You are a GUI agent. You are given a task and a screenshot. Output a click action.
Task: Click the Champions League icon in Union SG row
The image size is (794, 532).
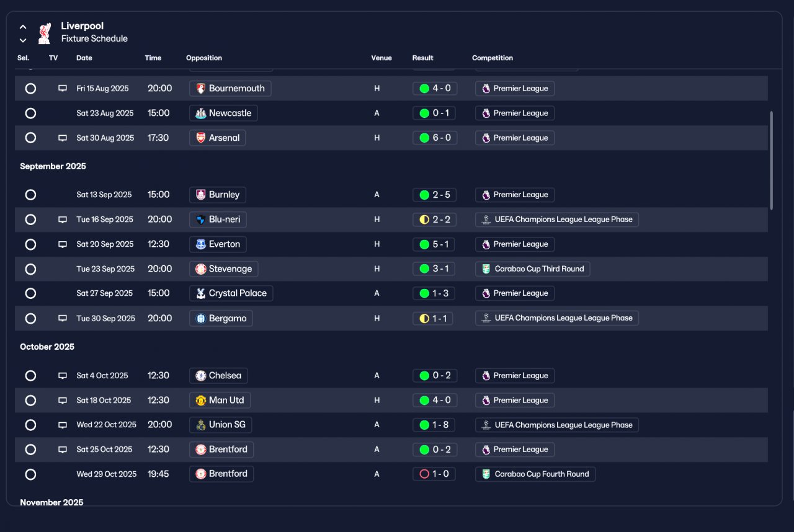coord(486,425)
